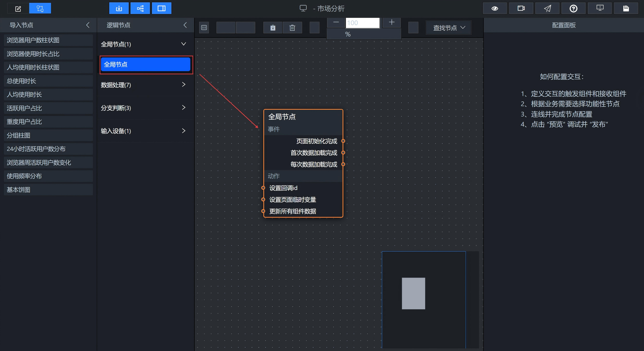Click the monitor alert icon at top right
The image size is (644, 351).
tap(600, 9)
